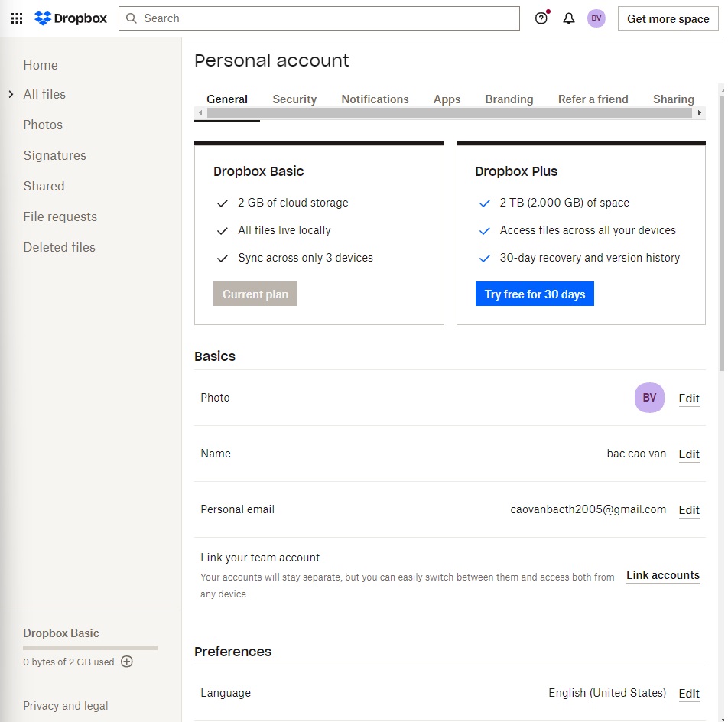Viewport: 728px width, 722px height.
Task: Click the English (United States) value
Action: 607,693
